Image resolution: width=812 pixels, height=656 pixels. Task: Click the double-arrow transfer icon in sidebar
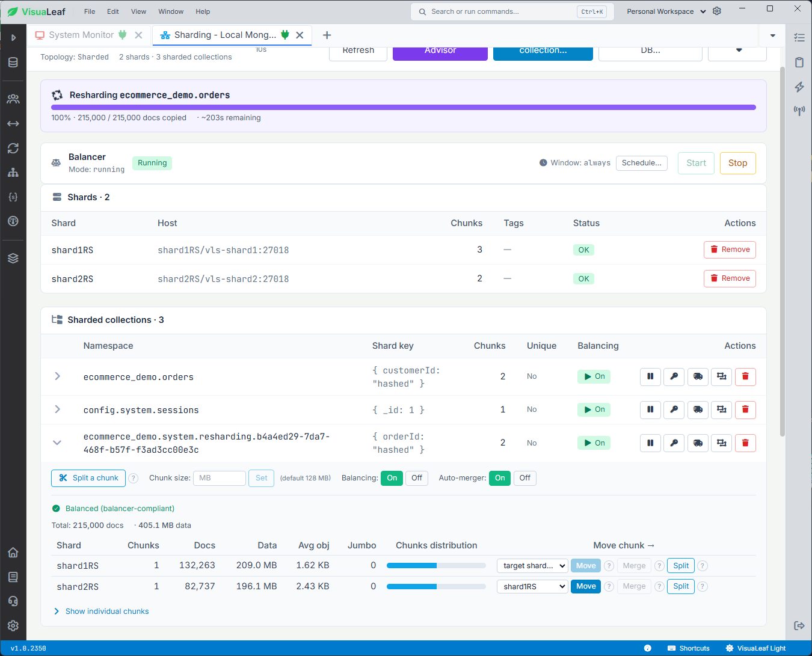pos(13,123)
